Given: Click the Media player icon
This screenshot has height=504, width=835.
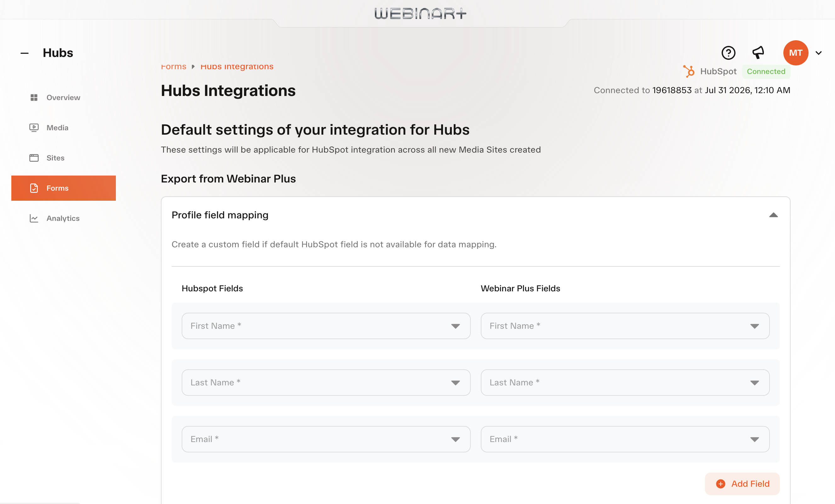Looking at the screenshot, I should coord(34,128).
